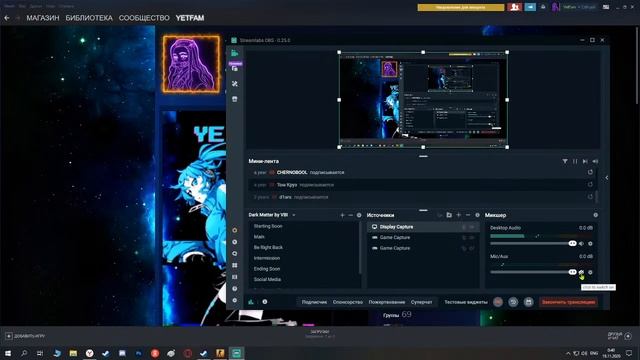640x360 pixels.
Task: Save replay with the footer save icon
Action: coord(529,302)
